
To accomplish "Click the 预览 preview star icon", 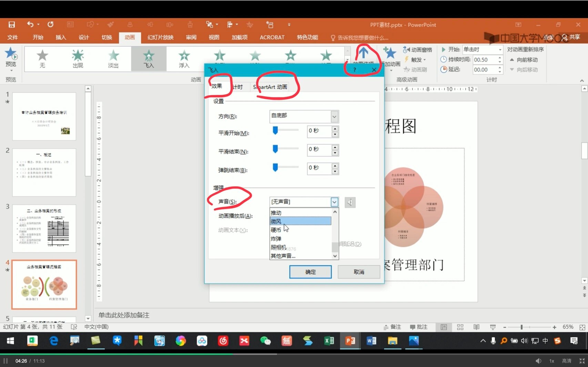I will click(x=11, y=55).
